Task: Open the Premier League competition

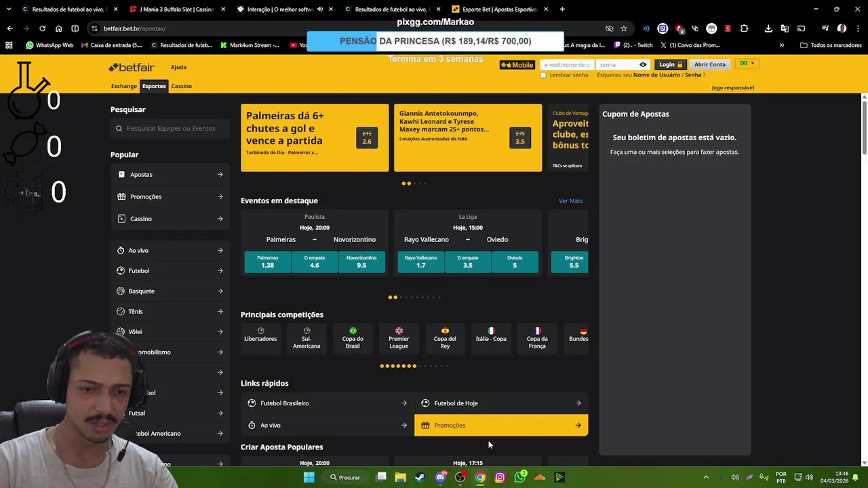Action: tap(399, 338)
